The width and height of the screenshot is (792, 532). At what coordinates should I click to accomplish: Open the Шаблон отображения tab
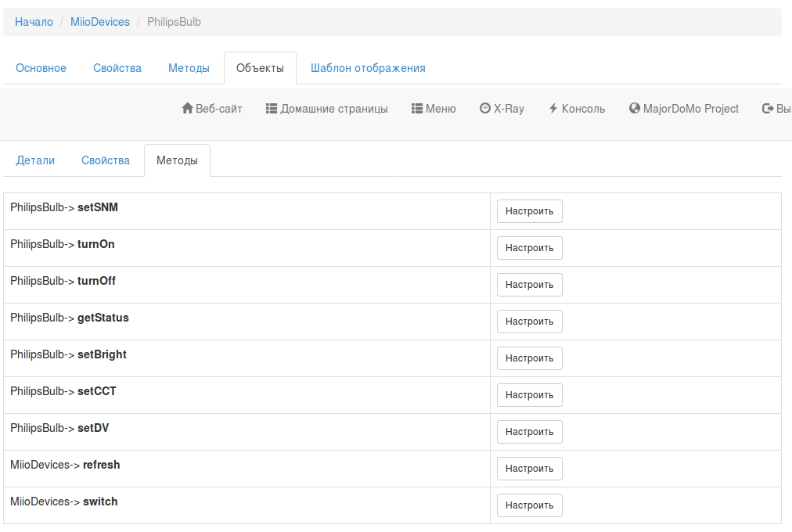click(368, 68)
